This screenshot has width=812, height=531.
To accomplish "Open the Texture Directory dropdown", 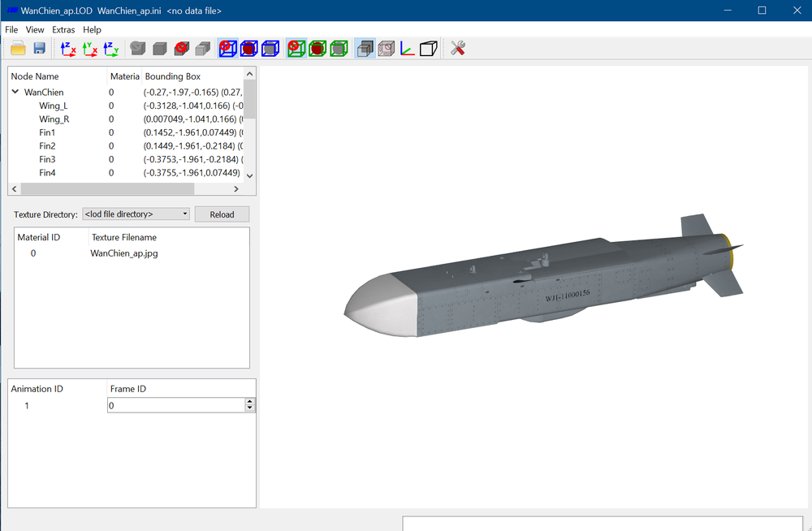I will (136, 214).
